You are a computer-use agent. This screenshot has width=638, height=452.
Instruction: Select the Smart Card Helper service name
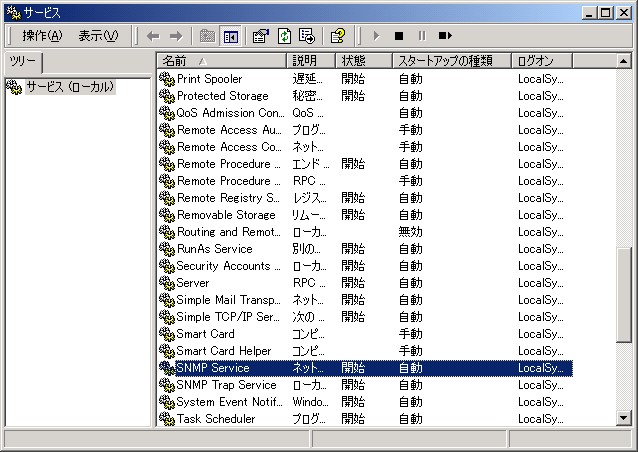point(224,351)
